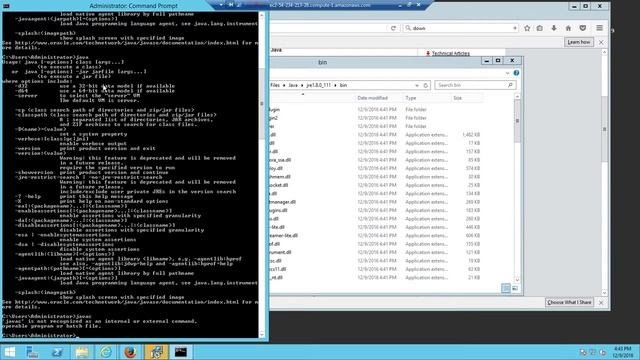Open sound icon in system tray

pyautogui.click(x=602, y=352)
